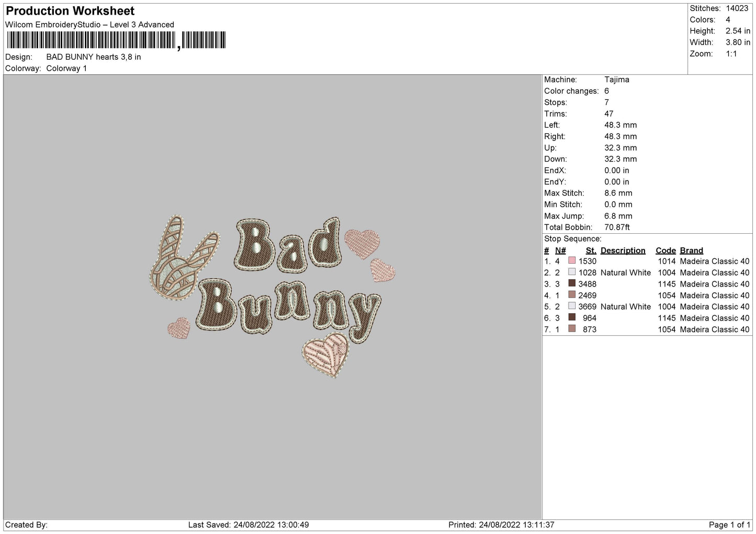
Task: Click the brown swatch next to 964
Action: point(572,318)
